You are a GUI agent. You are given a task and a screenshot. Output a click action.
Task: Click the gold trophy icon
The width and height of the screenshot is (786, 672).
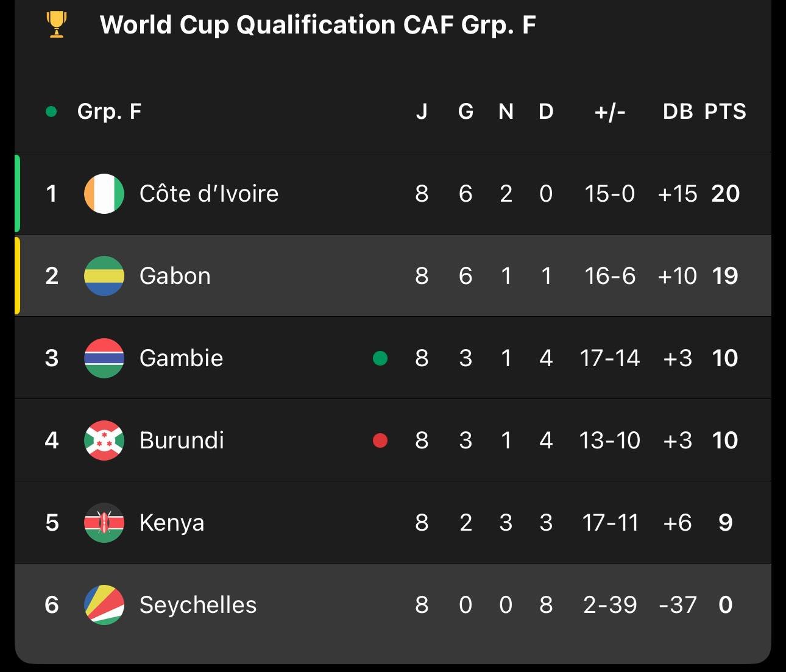coord(57,25)
